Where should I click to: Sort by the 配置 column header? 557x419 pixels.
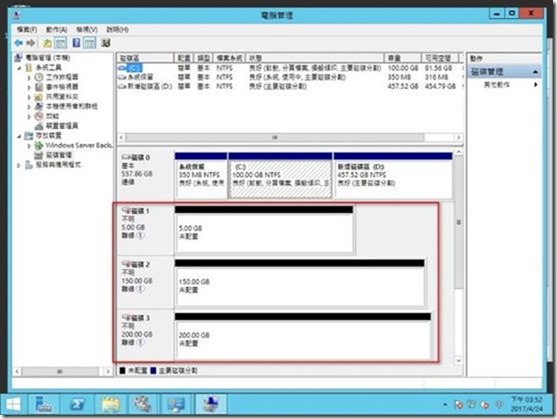[184, 58]
